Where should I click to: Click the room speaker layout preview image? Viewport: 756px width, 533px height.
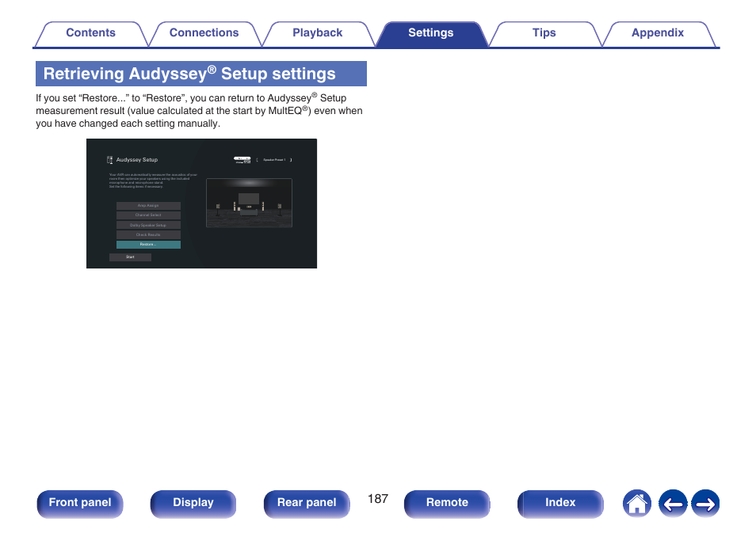(250, 203)
